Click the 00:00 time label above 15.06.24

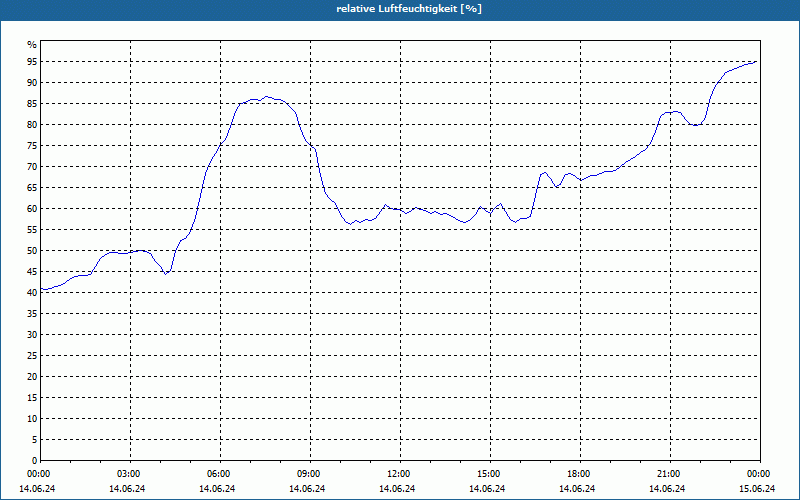tap(758, 474)
